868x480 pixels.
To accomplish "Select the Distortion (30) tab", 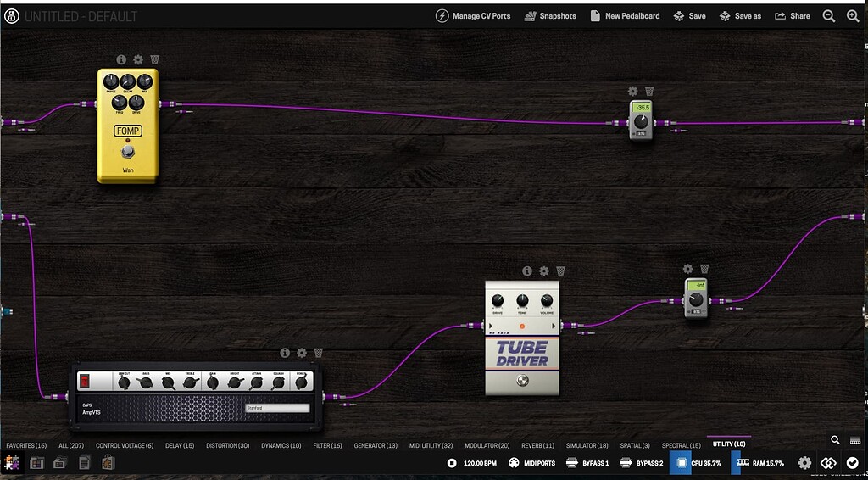I will [227, 446].
